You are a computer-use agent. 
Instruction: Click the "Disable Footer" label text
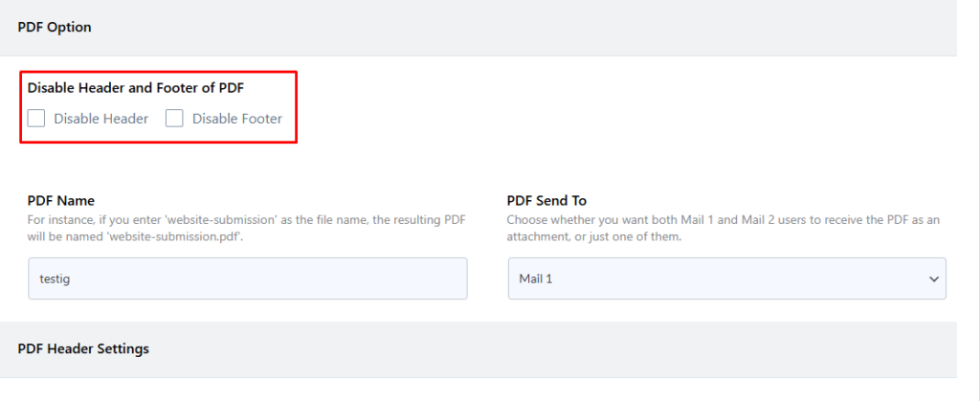tap(237, 119)
